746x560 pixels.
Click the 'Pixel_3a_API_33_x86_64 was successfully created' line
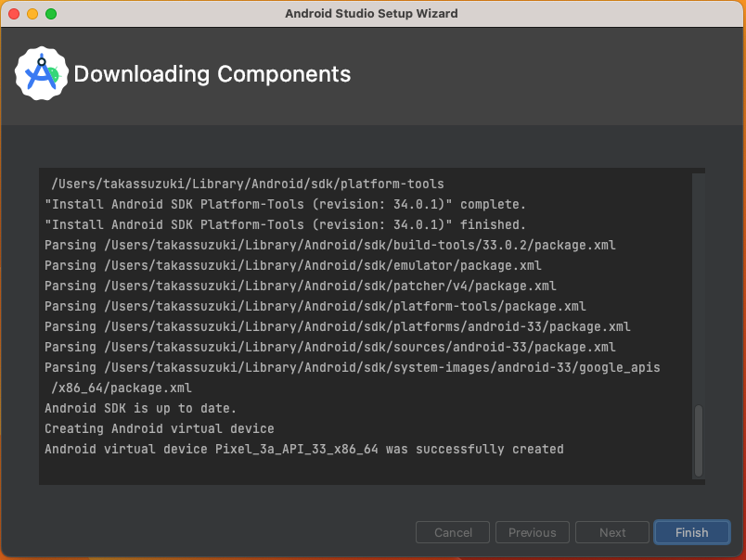[x=304, y=450]
